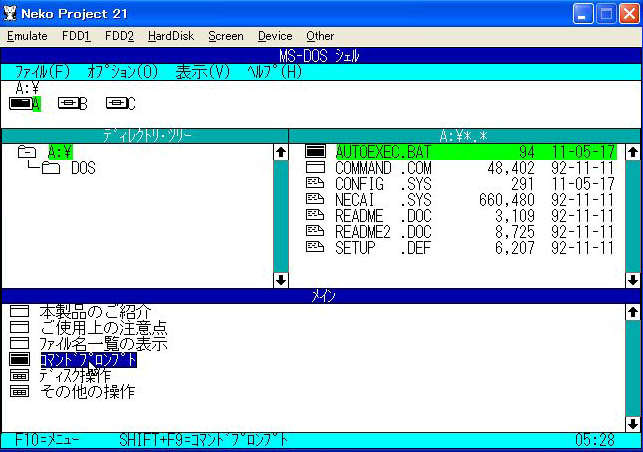Select the DOS directory in tree

[83, 168]
